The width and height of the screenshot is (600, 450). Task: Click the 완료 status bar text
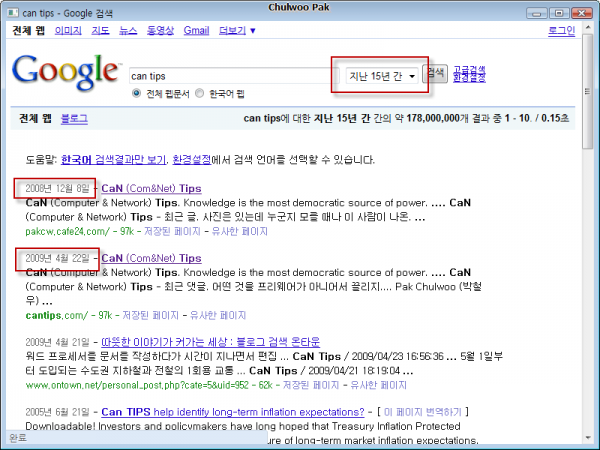coord(17,437)
